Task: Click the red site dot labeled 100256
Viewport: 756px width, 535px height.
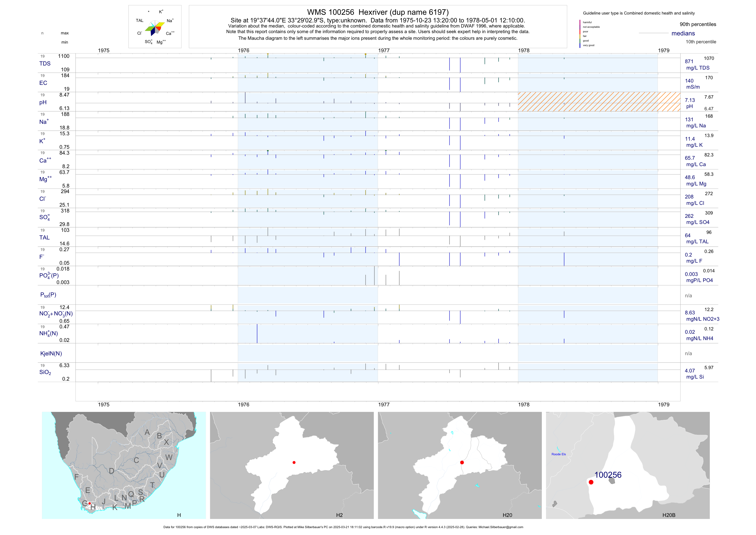Action: point(591,482)
